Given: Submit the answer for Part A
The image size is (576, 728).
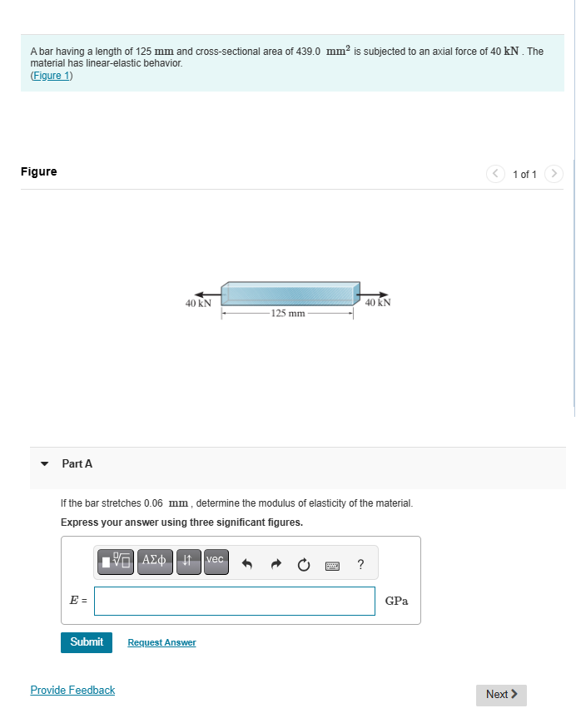Looking at the screenshot, I should [x=86, y=642].
